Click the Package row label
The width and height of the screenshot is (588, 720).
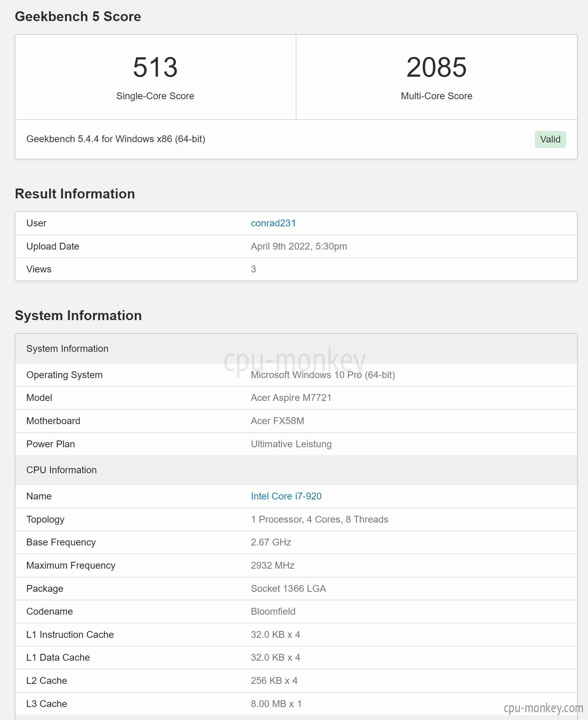point(45,588)
